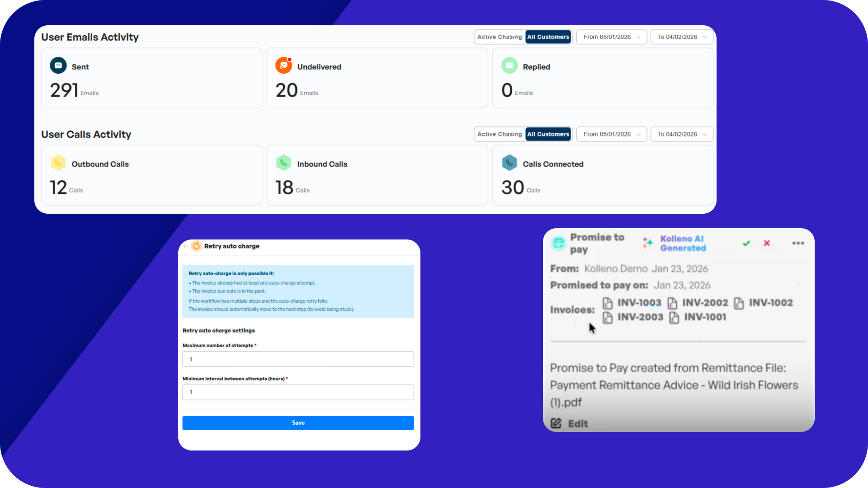
Task: Select All Customers in User Emails Activity
Action: (548, 37)
